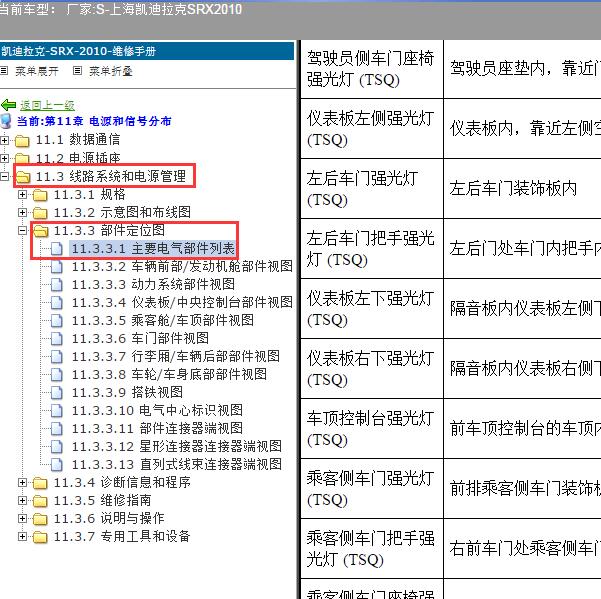Expand the 11.3.7 专用工具和设备 node
Viewport: 601px width, 599px height.
(22, 537)
